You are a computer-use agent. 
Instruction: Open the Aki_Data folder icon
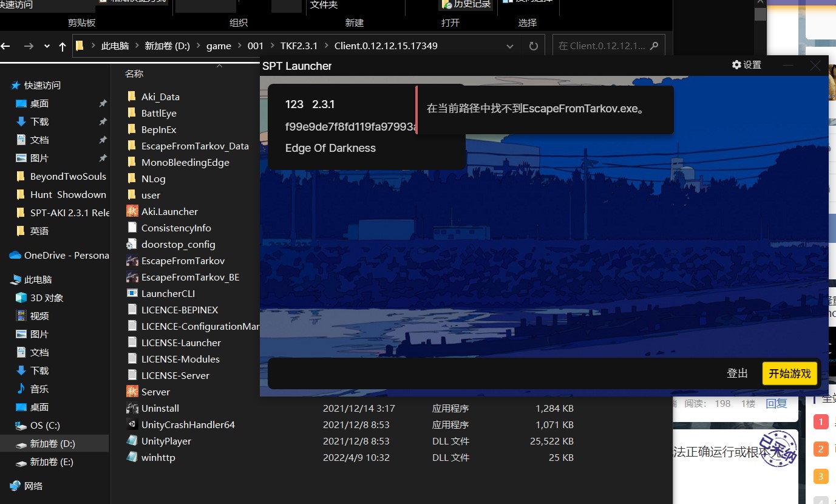(132, 97)
